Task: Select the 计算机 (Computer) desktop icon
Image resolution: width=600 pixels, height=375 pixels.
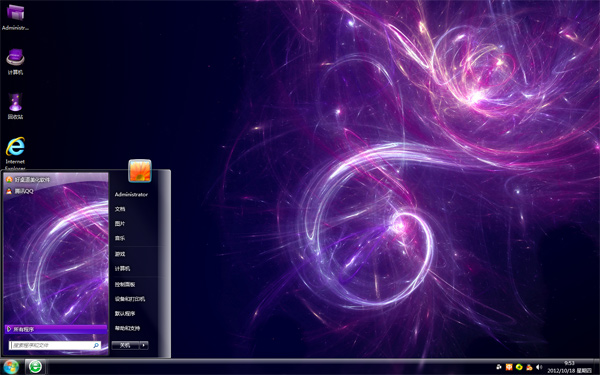Action: click(x=15, y=61)
